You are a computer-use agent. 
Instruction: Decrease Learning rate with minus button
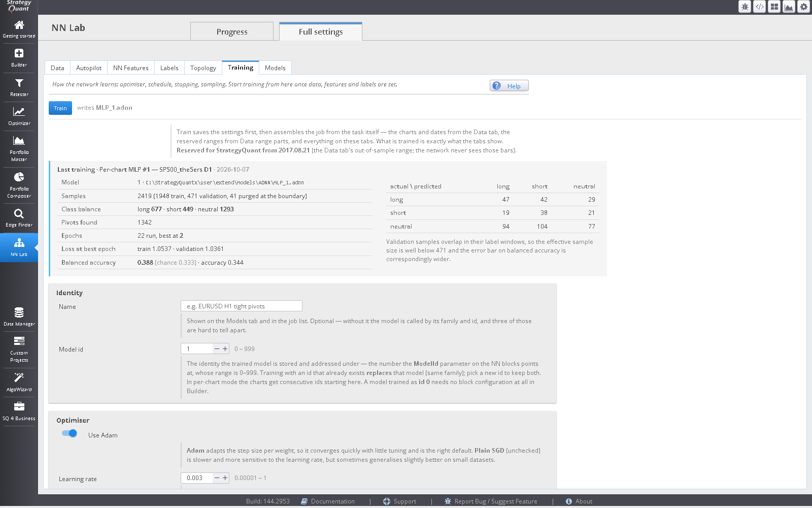point(217,478)
